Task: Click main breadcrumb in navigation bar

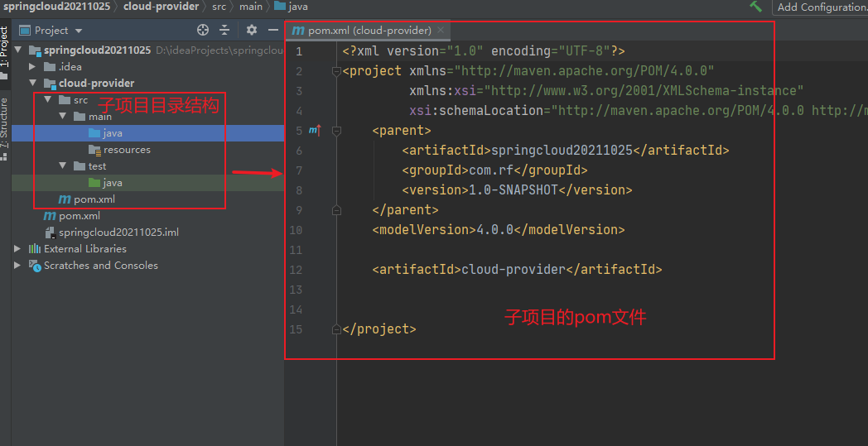Action: [251, 7]
